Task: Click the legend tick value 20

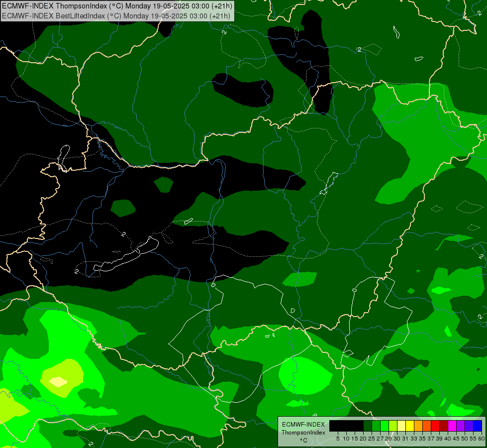Action: click(x=364, y=439)
